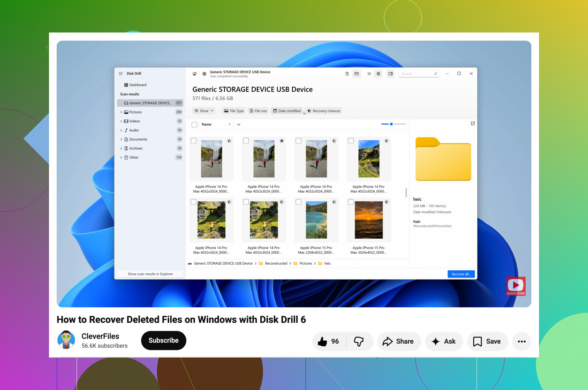The width and height of the screenshot is (588, 390).
Task: Select the Audio row label
Action: (134, 130)
